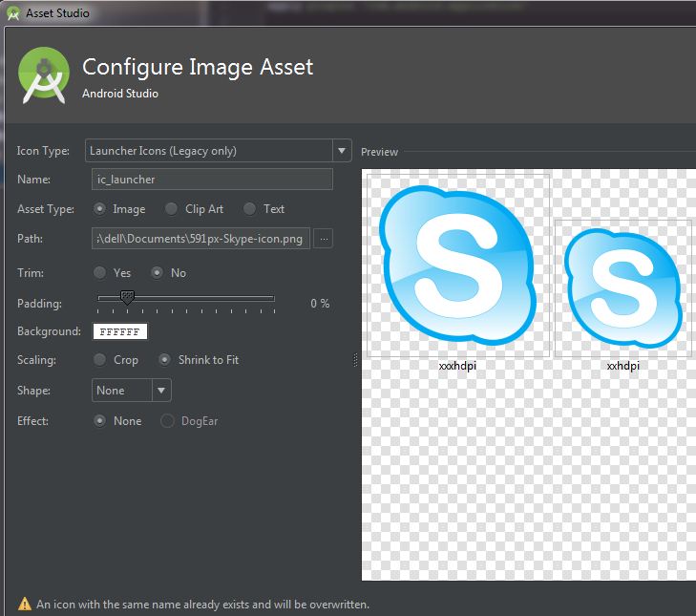The image size is (696, 616).
Task: Set Trim to No
Action: [158, 273]
